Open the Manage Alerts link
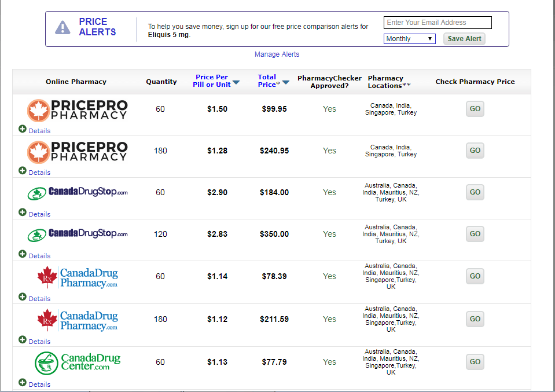The height and width of the screenshot is (392, 555). tap(277, 54)
